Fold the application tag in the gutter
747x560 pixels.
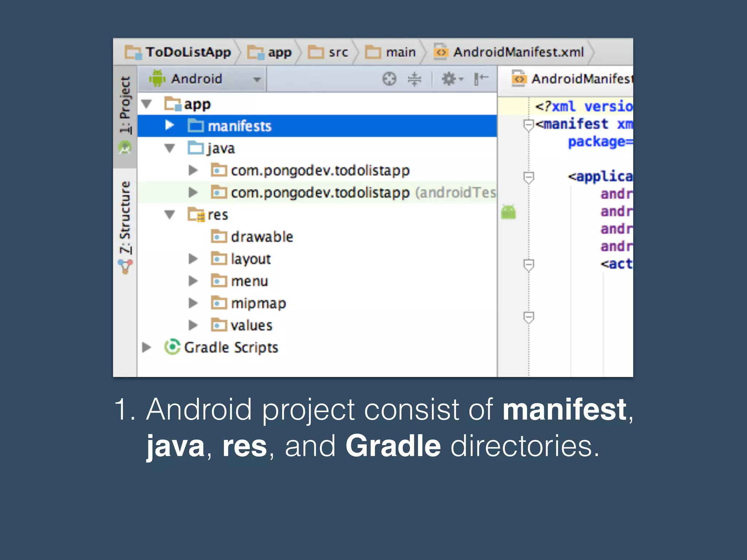click(x=529, y=178)
